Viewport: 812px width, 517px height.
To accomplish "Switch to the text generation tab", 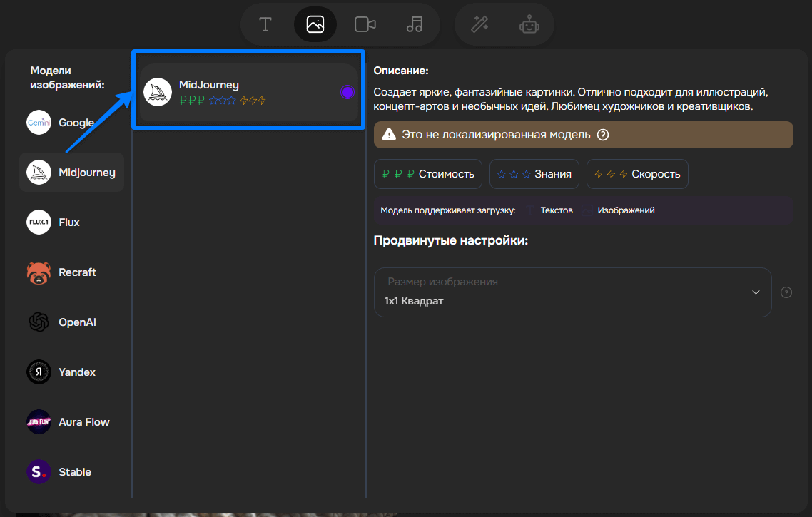I will 265,24.
